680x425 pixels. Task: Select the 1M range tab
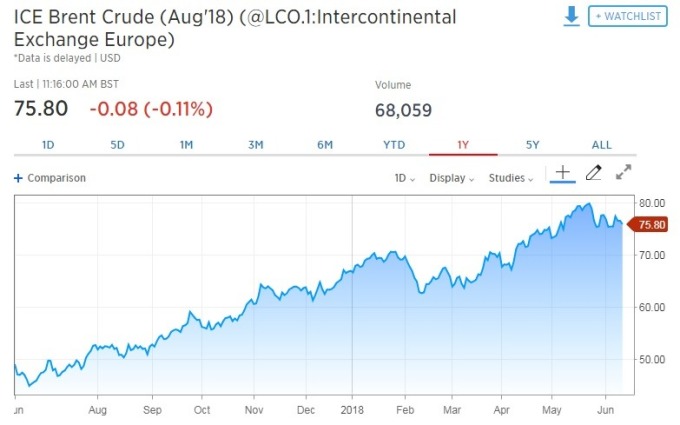[186, 145]
